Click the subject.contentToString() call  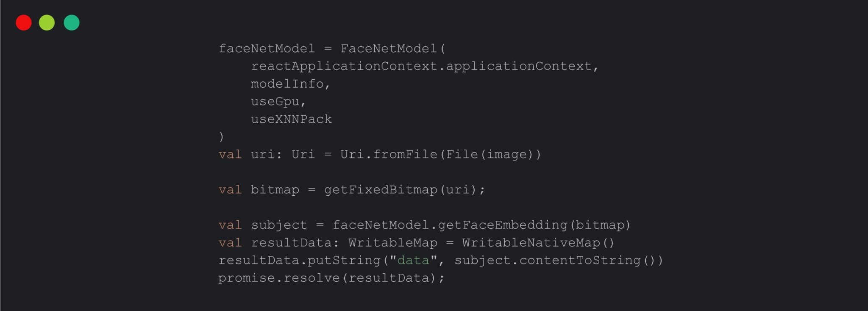559,260
